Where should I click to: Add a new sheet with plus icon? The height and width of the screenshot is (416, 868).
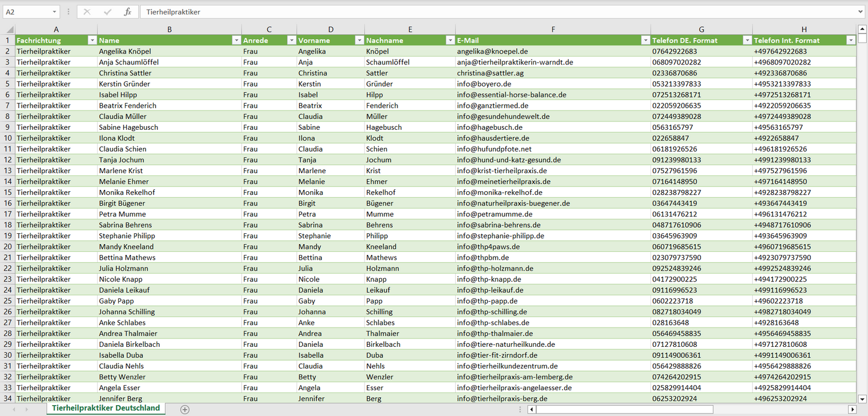[x=185, y=409]
